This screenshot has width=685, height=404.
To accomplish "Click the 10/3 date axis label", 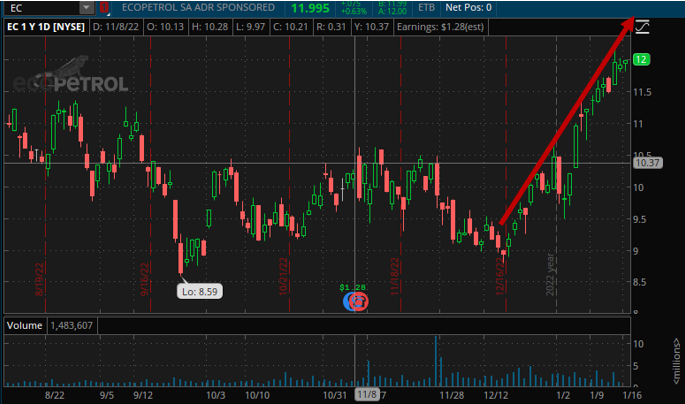I will 215,395.
